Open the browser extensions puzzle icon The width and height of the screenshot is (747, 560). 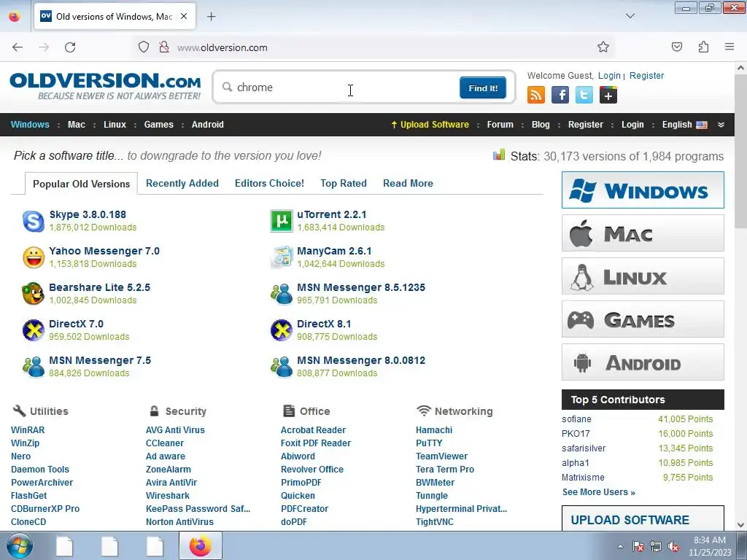(704, 47)
